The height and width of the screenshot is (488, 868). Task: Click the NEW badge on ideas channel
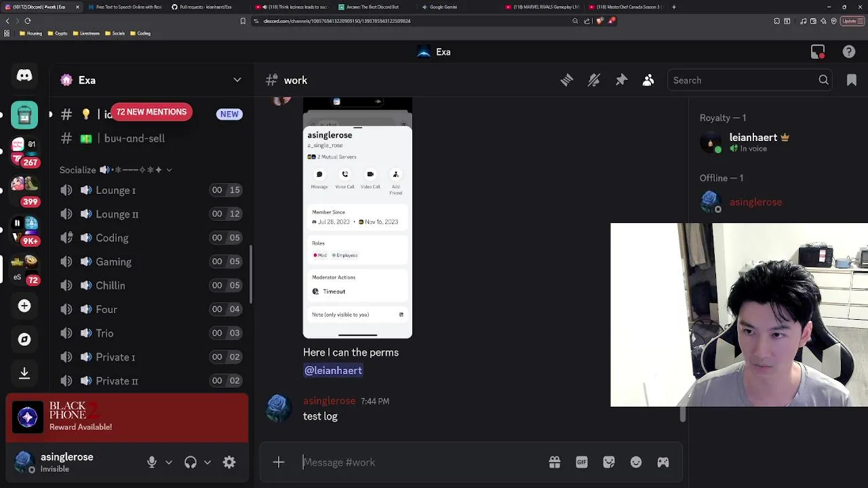[x=229, y=115]
